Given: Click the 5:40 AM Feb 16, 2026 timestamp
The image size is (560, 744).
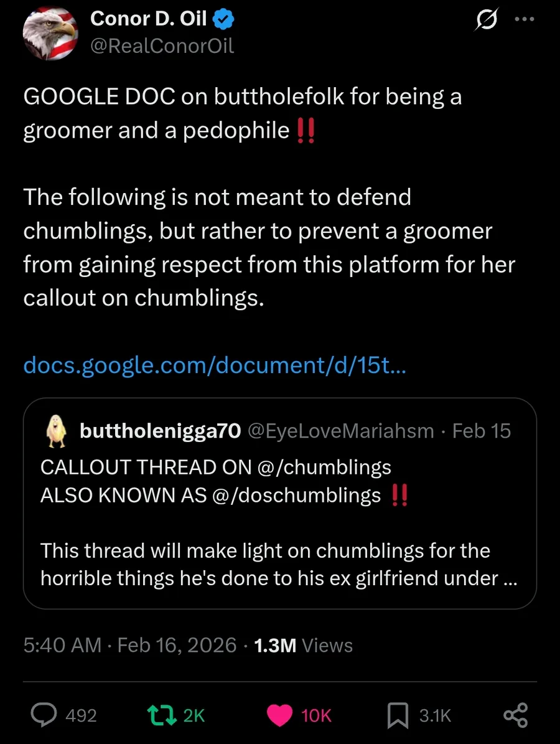Looking at the screenshot, I should pos(129,645).
